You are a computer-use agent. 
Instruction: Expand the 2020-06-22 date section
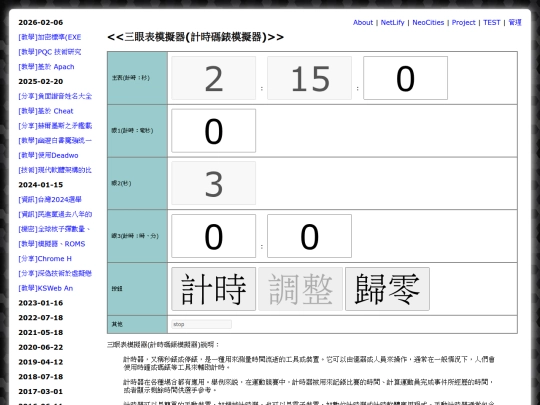click(x=41, y=347)
